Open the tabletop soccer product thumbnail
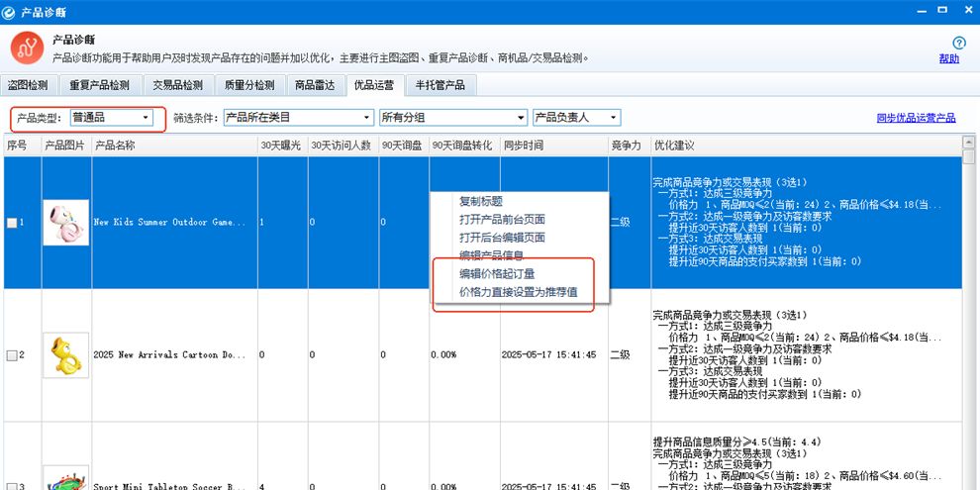 pos(65,478)
